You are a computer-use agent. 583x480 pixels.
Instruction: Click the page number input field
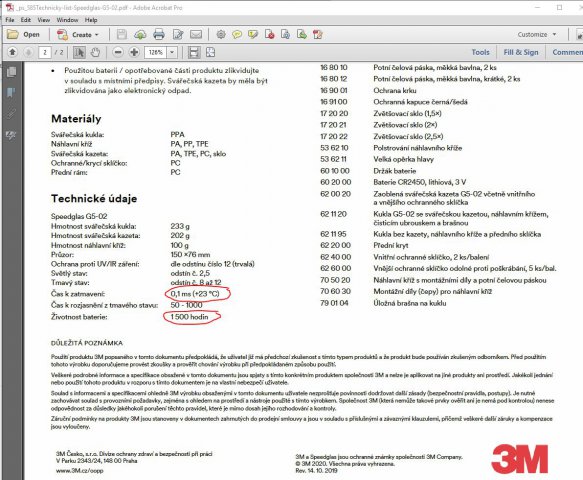coord(45,52)
